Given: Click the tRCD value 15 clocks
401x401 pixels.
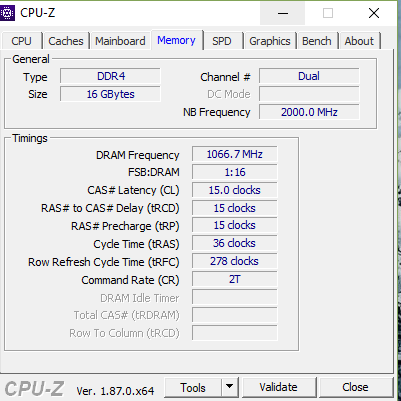Looking at the screenshot, I should click(x=235, y=208).
